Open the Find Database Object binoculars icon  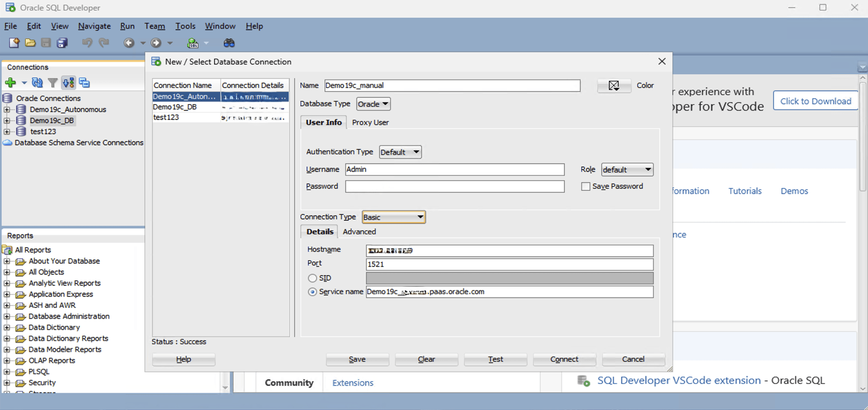[229, 43]
